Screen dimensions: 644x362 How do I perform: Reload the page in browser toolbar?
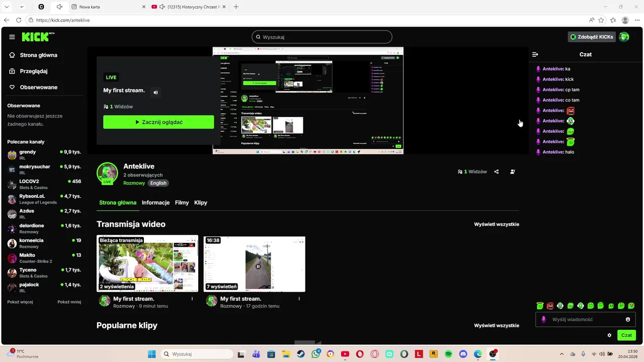pyautogui.click(x=19, y=20)
